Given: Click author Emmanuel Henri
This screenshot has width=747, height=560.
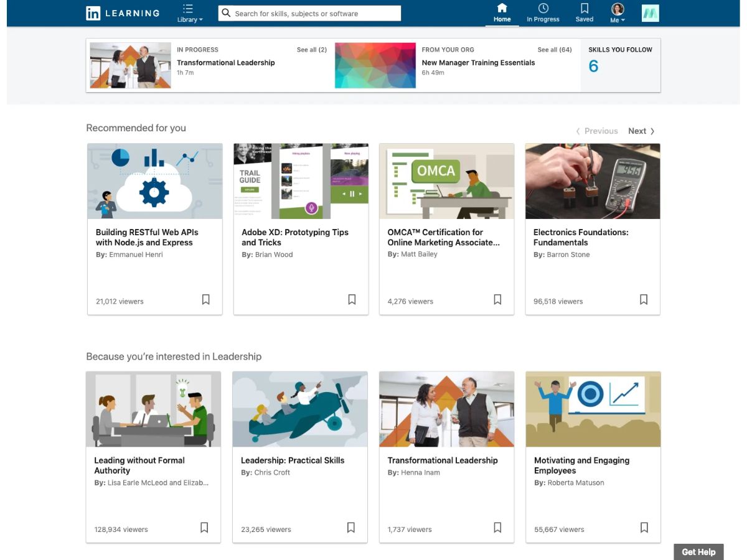Looking at the screenshot, I should [136, 254].
